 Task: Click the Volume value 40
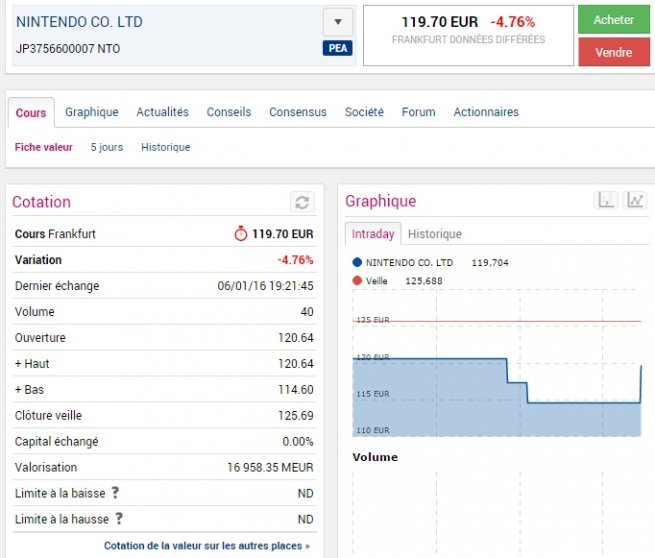point(307,312)
